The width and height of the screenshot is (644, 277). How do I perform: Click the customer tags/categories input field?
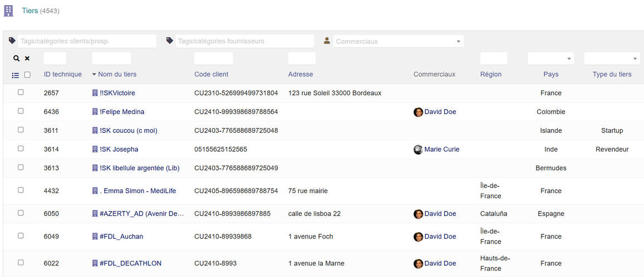tap(87, 41)
